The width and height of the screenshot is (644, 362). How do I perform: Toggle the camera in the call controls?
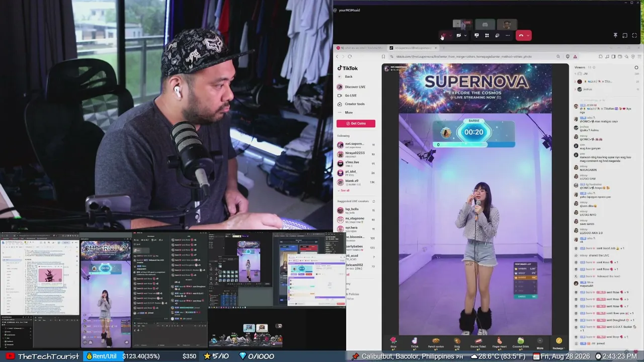(458, 36)
